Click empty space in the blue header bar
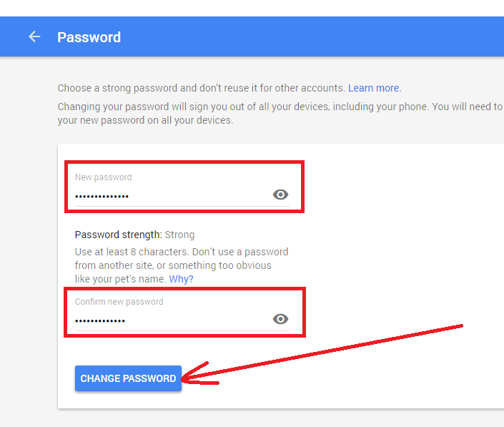Image resolution: width=504 pixels, height=427 pixels. tap(322, 37)
